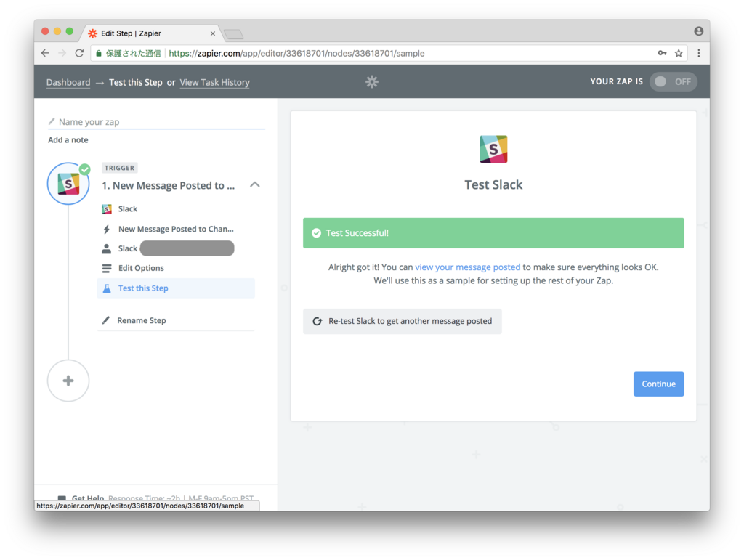744x560 pixels.
Task: Click the Zapier gear logo in header
Action: [371, 81]
